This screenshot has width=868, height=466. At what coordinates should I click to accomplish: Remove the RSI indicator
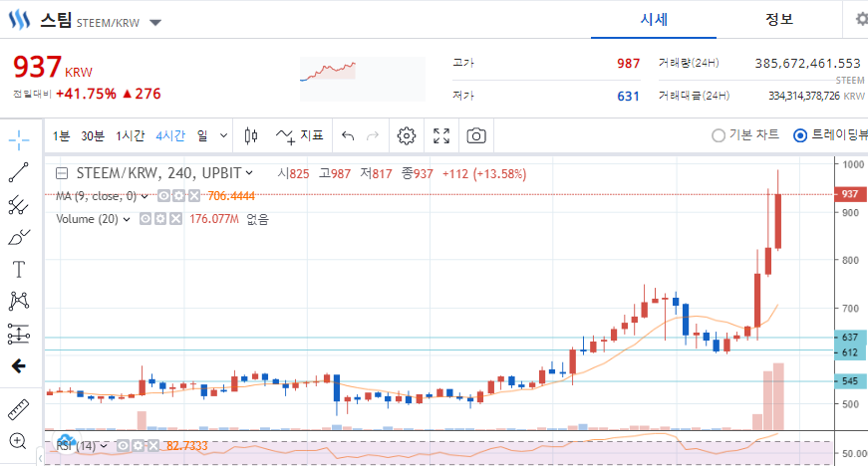click(x=152, y=445)
